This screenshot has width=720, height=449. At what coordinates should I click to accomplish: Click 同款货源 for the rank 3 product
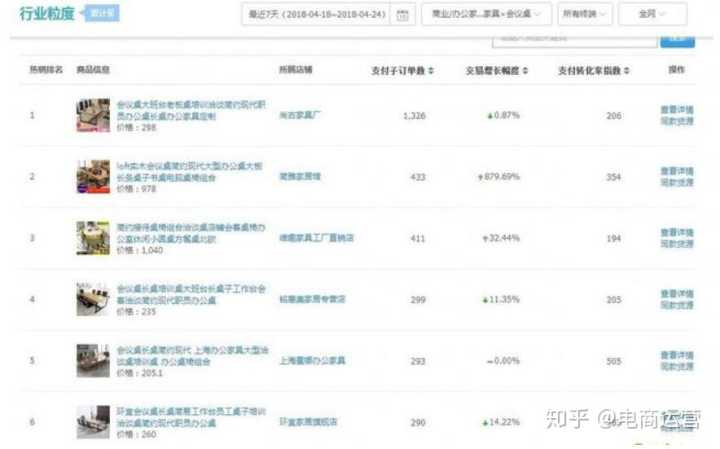(x=677, y=244)
